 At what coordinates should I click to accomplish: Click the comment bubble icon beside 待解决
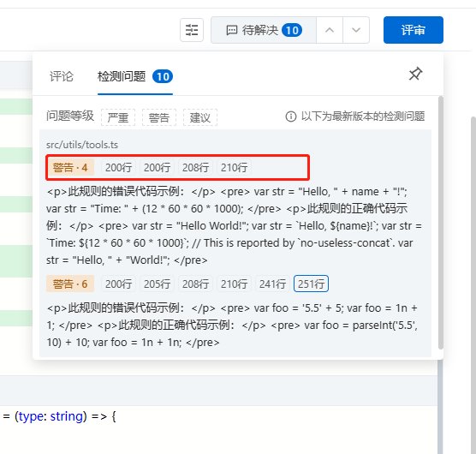click(232, 30)
